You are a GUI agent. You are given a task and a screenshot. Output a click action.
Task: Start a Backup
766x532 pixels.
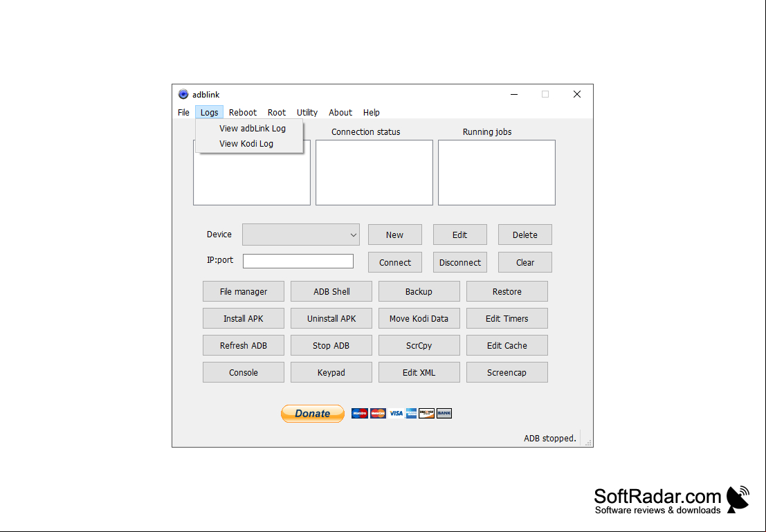419,292
